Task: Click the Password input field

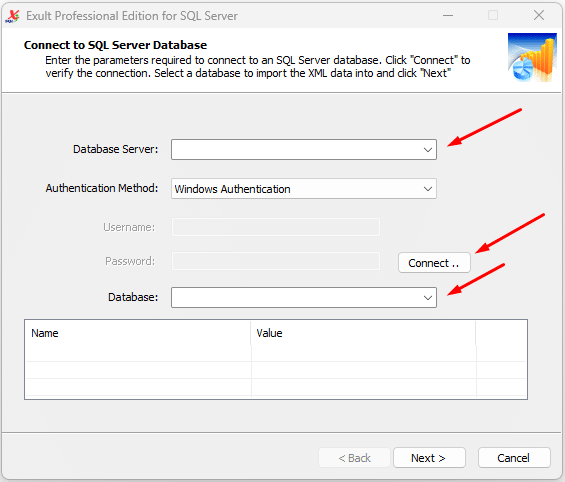Action: coord(276,261)
